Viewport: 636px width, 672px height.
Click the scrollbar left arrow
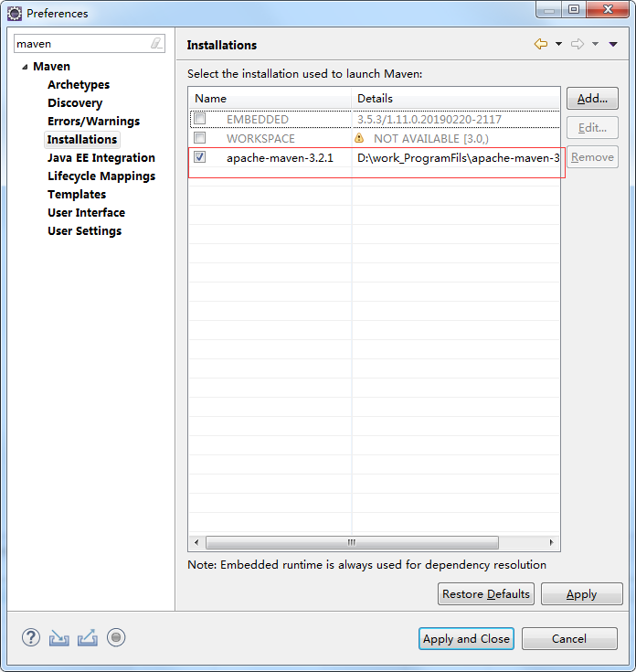(196, 542)
